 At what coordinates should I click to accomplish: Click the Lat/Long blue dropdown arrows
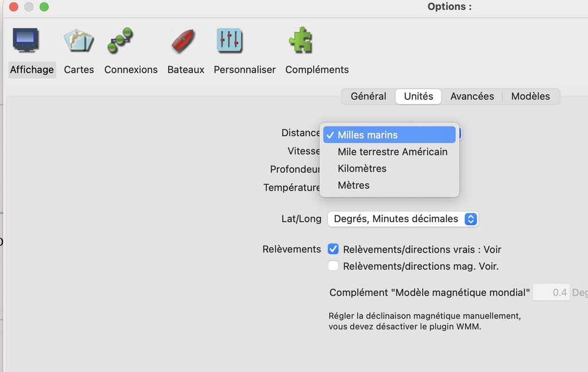pyautogui.click(x=471, y=219)
